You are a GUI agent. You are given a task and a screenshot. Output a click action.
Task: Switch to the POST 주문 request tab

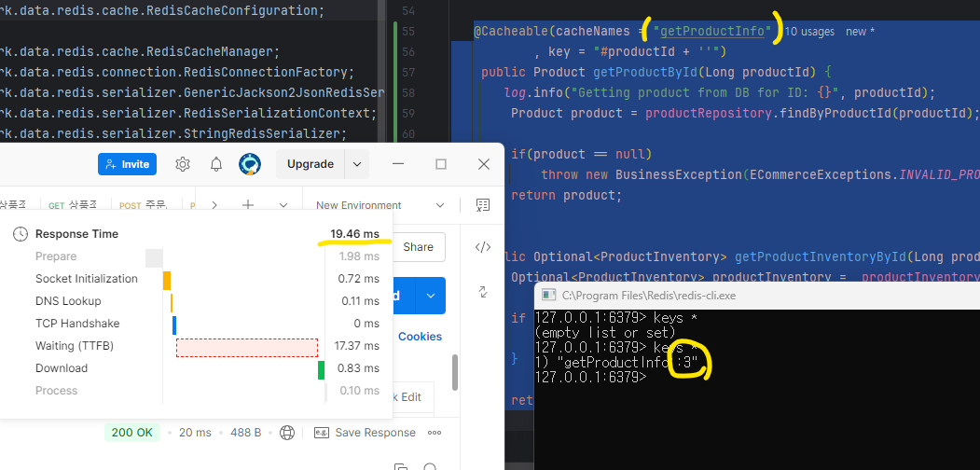(x=143, y=205)
